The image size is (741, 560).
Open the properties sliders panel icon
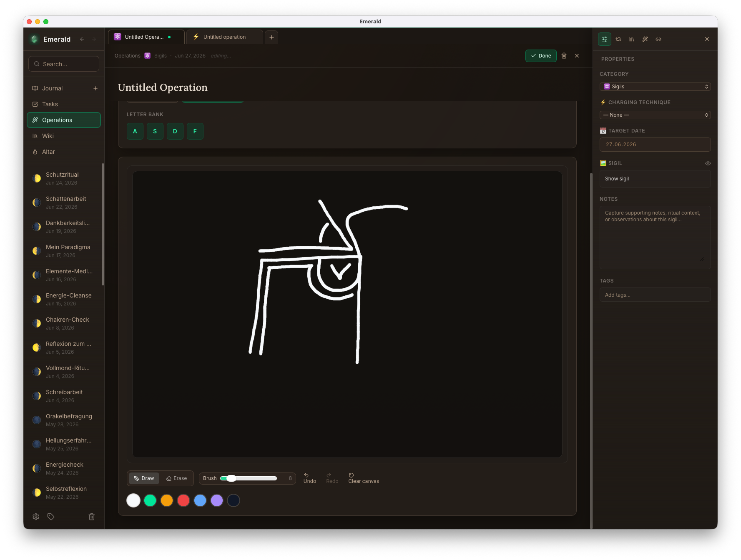point(604,39)
